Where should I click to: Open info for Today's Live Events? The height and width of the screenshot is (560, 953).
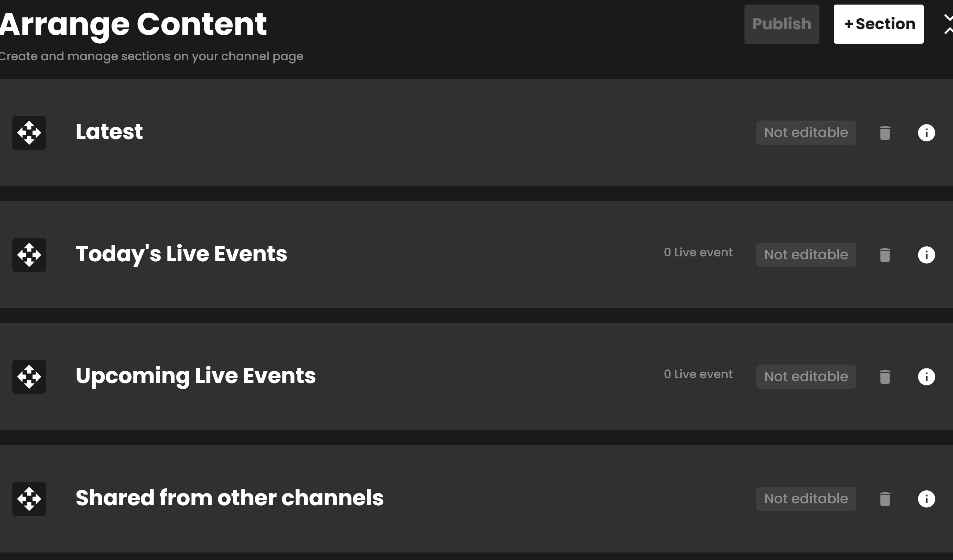pyautogui.click(x=927, y=255)
